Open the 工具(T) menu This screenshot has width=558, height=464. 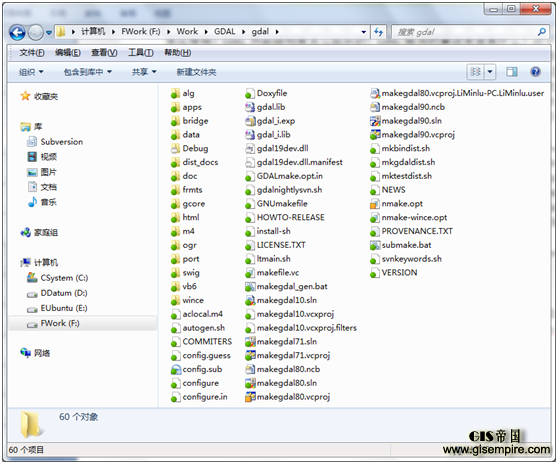pos(141,53)
